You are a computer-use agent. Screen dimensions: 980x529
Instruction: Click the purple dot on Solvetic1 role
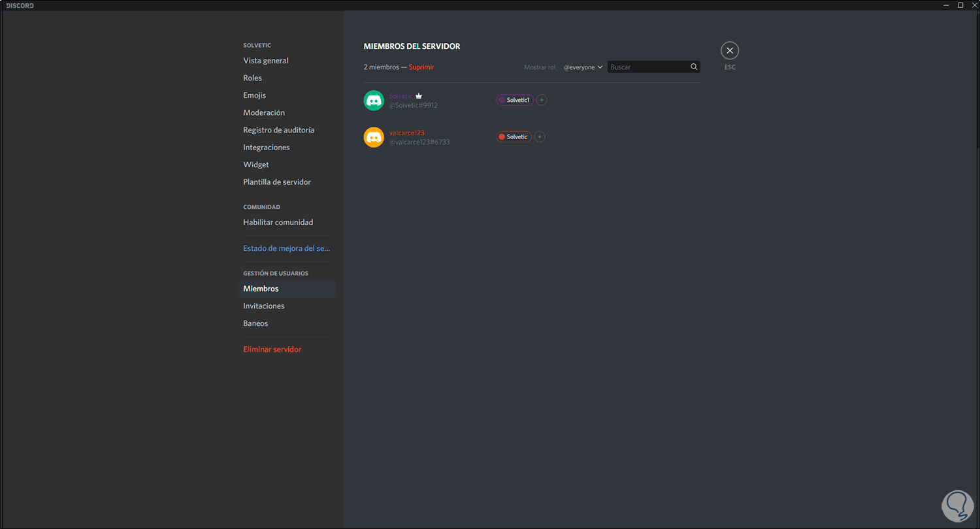502,100
